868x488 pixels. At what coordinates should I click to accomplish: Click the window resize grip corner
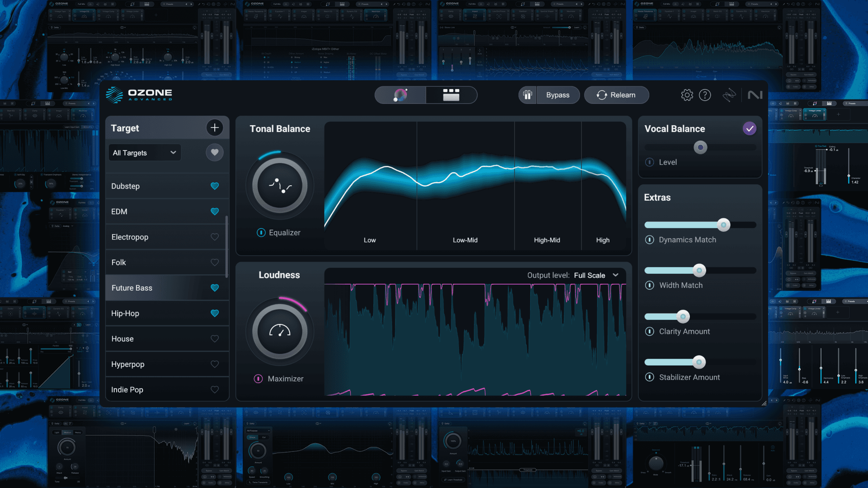[764, 404]
